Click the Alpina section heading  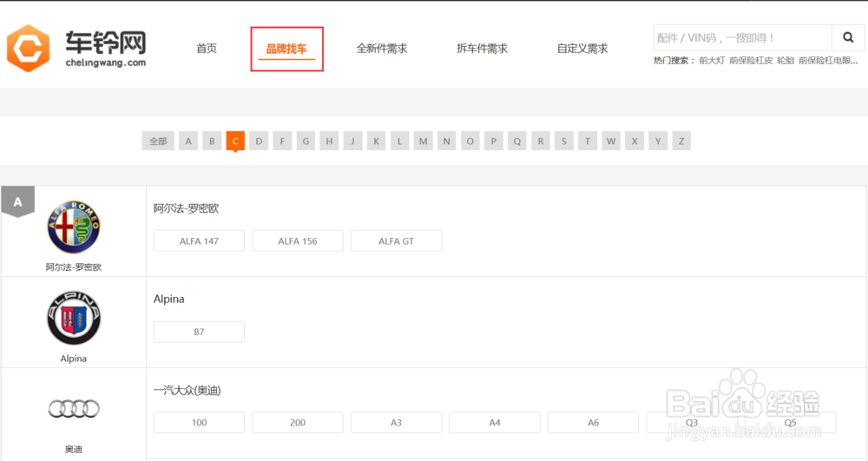click(169, 299)
